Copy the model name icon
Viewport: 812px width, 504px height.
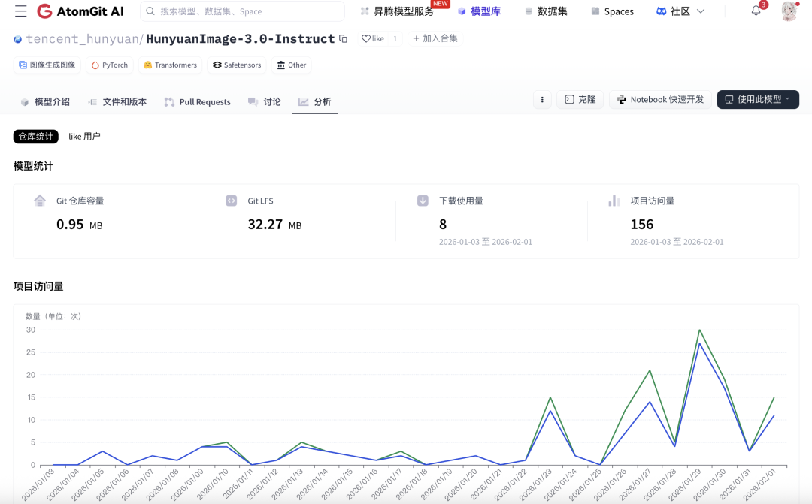[x=343, y=38]
